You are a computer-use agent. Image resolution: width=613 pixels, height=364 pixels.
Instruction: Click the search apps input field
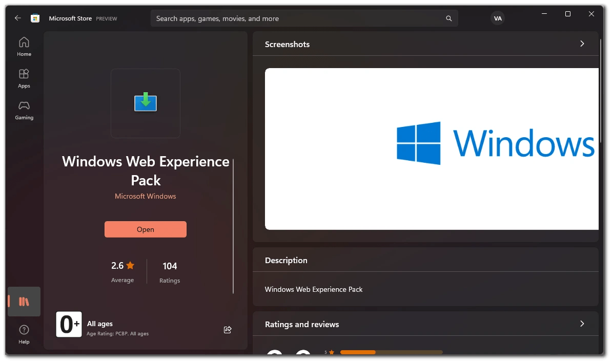click(x=304, y=18)
